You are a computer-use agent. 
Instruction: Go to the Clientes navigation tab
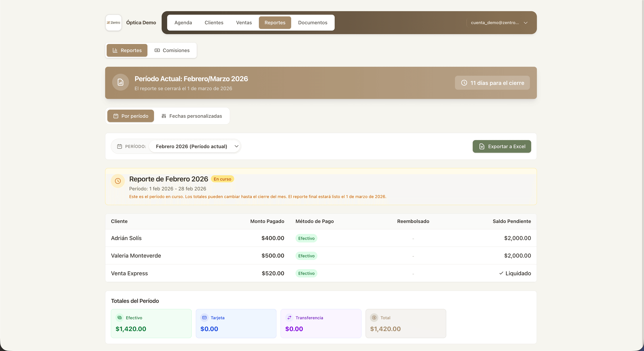pyautogui.click(x=214, y=23)
